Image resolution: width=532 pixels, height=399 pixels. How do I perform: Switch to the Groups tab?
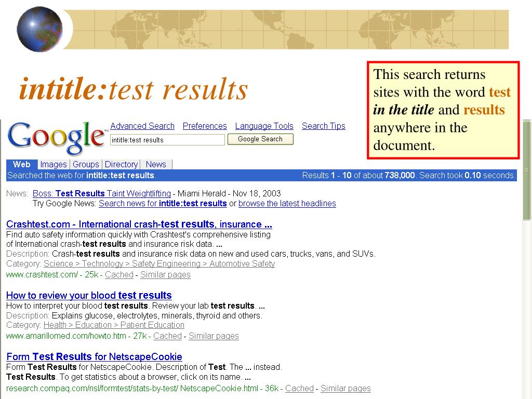click(x=86, y=164)
